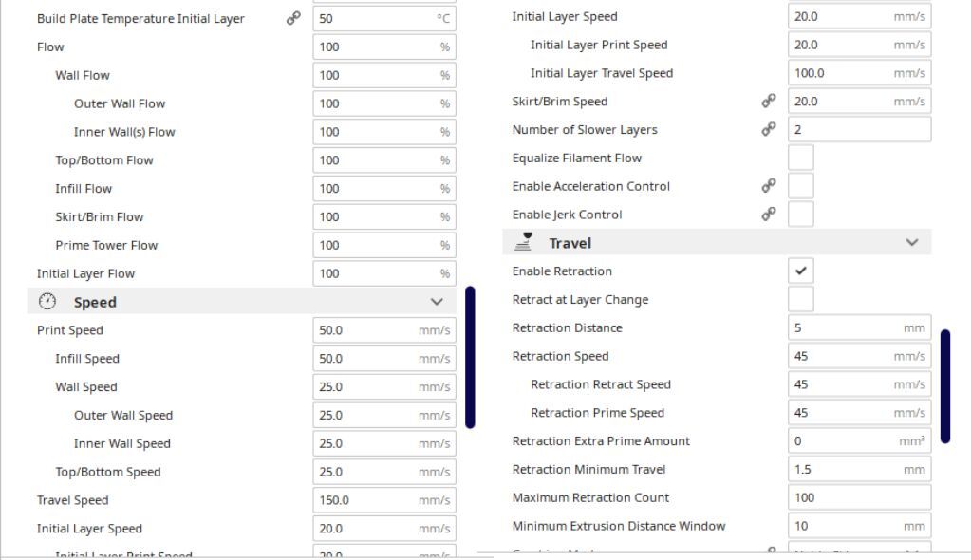Edit Minimum Extrusion Distance Window field
Viewport: 971px width, 560px height.
tap(860, 526)
